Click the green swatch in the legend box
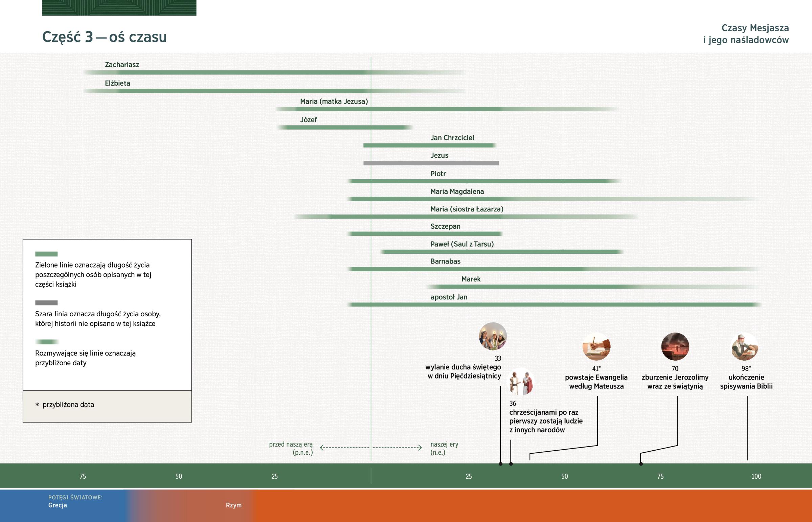This screenshot has width=812, height=522. (x=46, y=254)
